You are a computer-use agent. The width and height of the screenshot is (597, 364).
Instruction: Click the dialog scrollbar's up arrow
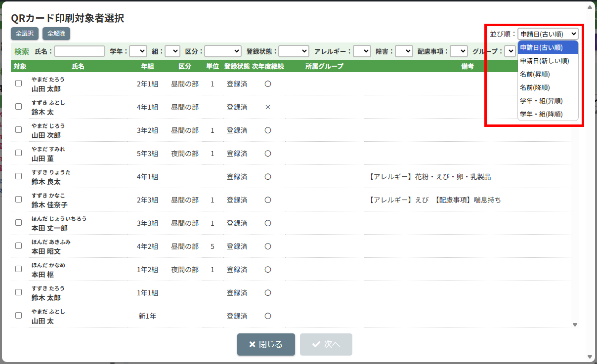point(590,7)
